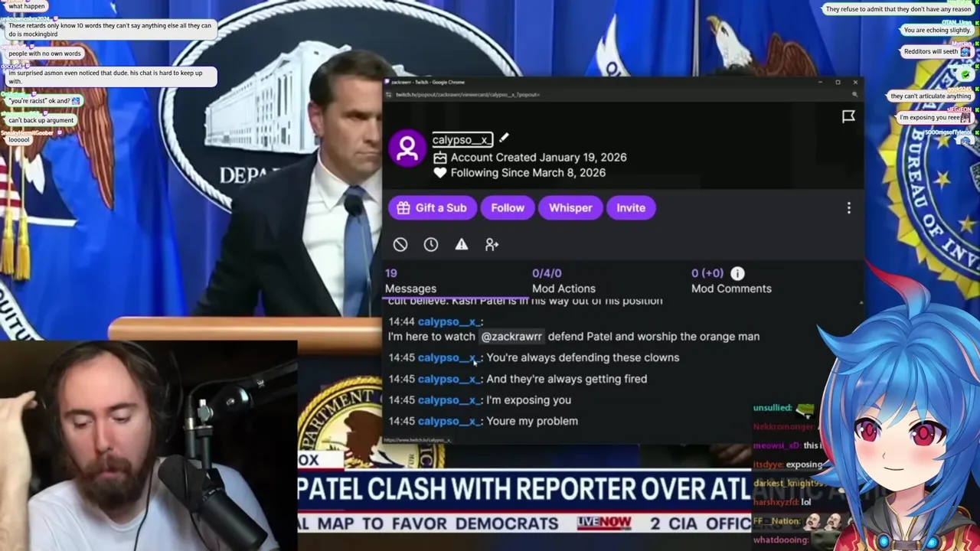
Task: Click the streamer webcam overlay
Action: tap(149, 445)
